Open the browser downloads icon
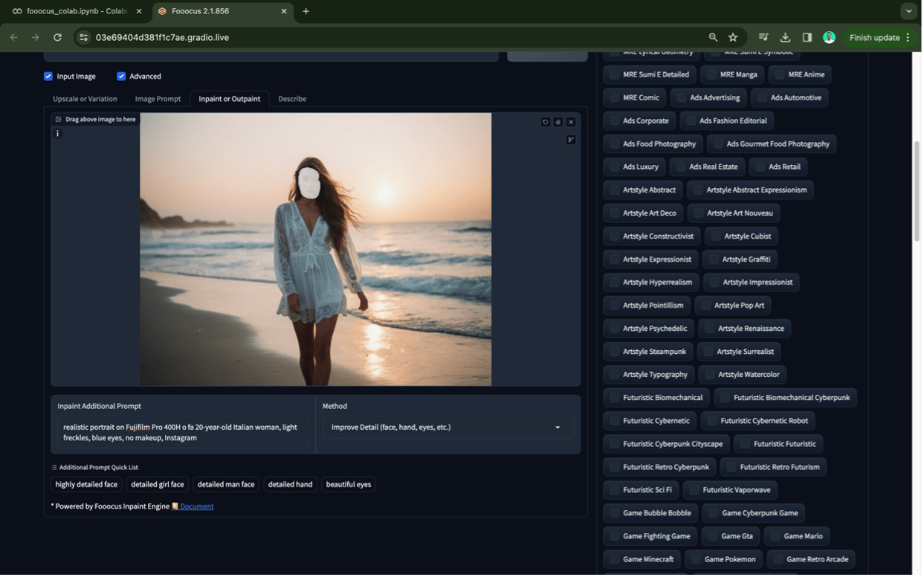The image size is (924, 577). 785,37
